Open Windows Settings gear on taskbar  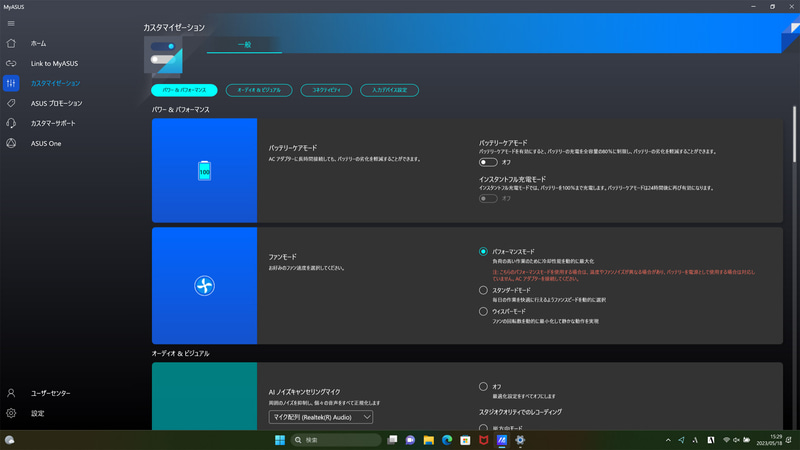(520, 440)
